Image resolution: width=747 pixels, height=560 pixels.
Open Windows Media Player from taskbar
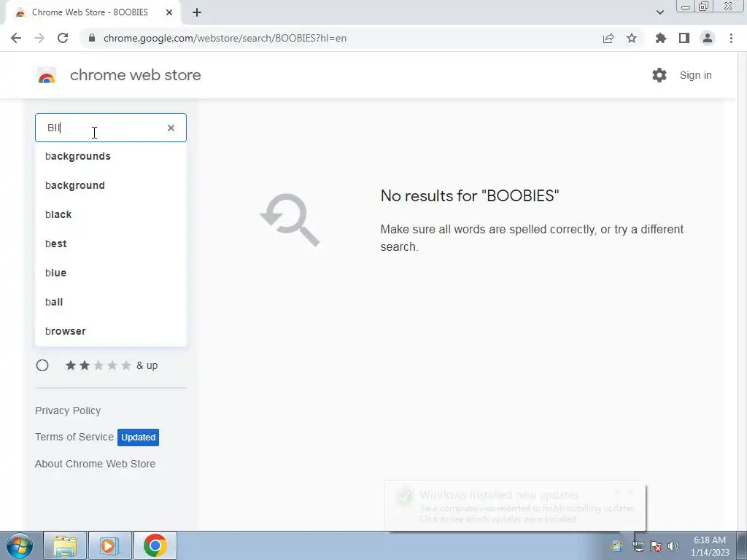click(x=109, y=545)
